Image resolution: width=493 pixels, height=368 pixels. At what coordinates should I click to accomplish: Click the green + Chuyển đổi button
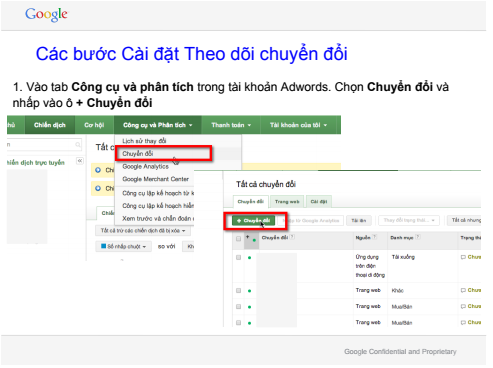(x=254, y=221)
